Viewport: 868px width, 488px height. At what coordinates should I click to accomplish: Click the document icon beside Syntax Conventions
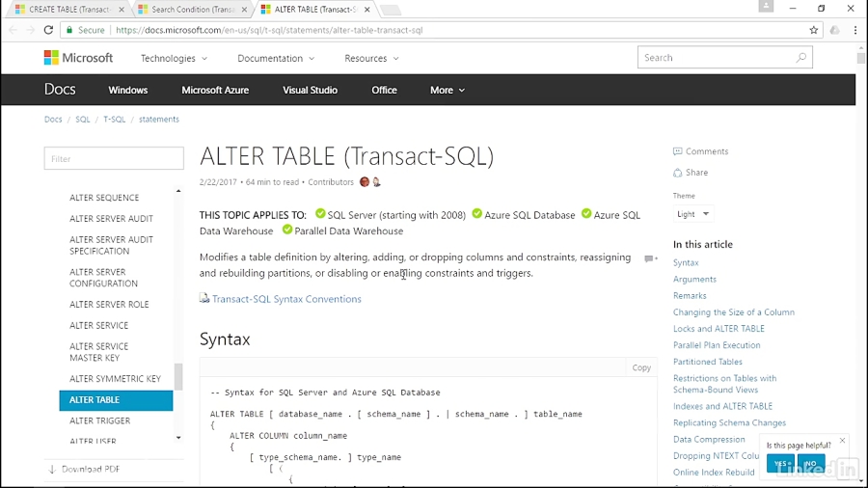coord(204,298)
